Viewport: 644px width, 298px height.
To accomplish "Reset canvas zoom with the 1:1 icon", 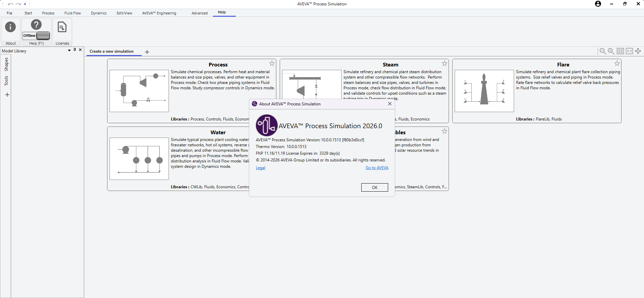I will click(629, 51).
